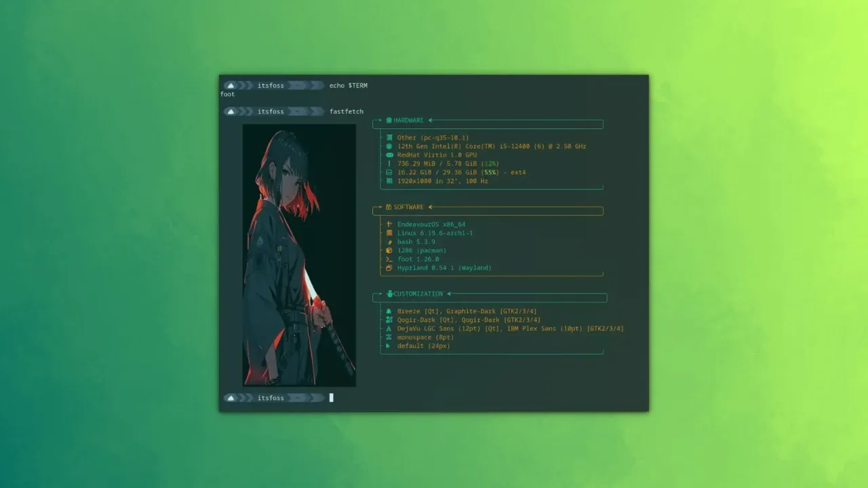Select the CPU icon beside the Intel entry

point(389,146)
